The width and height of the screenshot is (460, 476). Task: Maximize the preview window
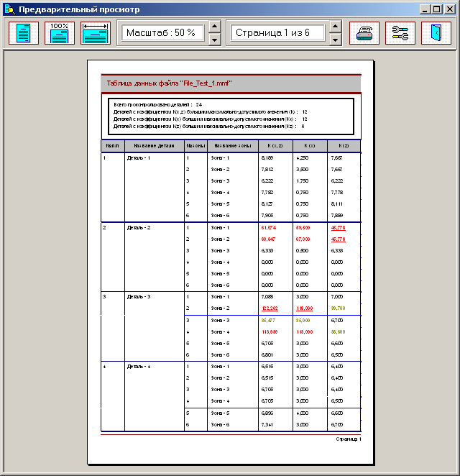[x=437, y=10]
